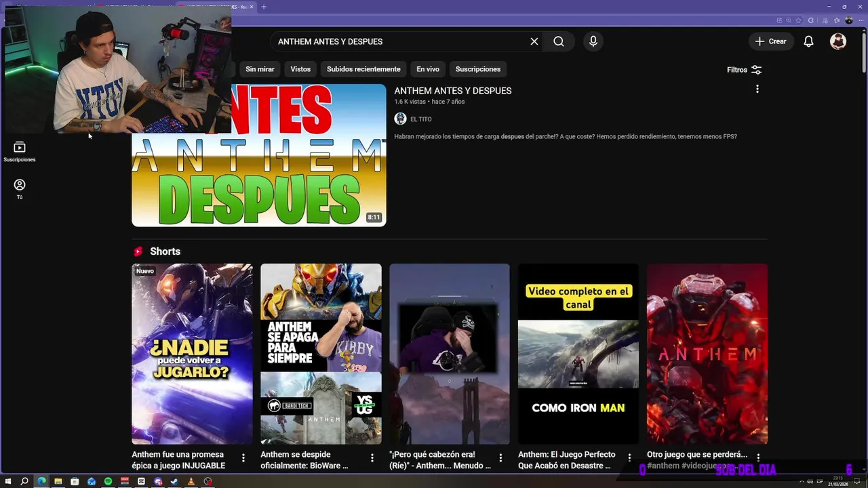
Task: Open Microsoft Store from taskbar
Action: (x=75, y=481)
